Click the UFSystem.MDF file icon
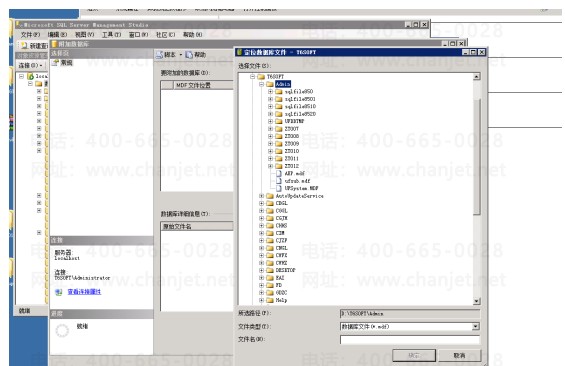 (279, 188)
